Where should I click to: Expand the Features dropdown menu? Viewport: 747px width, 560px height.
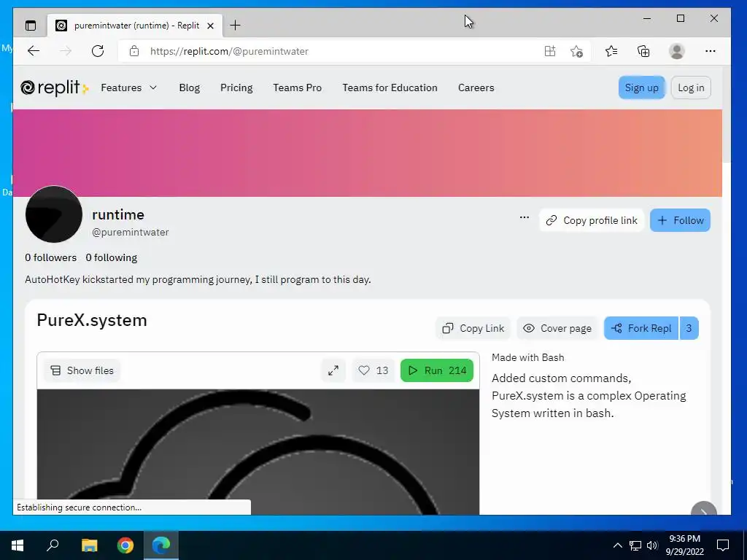tap(128, 87)
